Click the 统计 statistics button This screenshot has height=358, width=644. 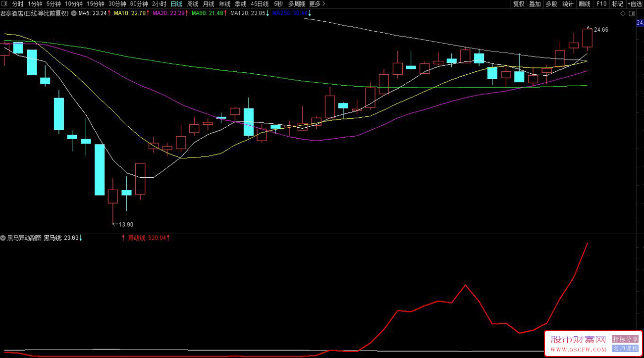(x=568, y=4)
